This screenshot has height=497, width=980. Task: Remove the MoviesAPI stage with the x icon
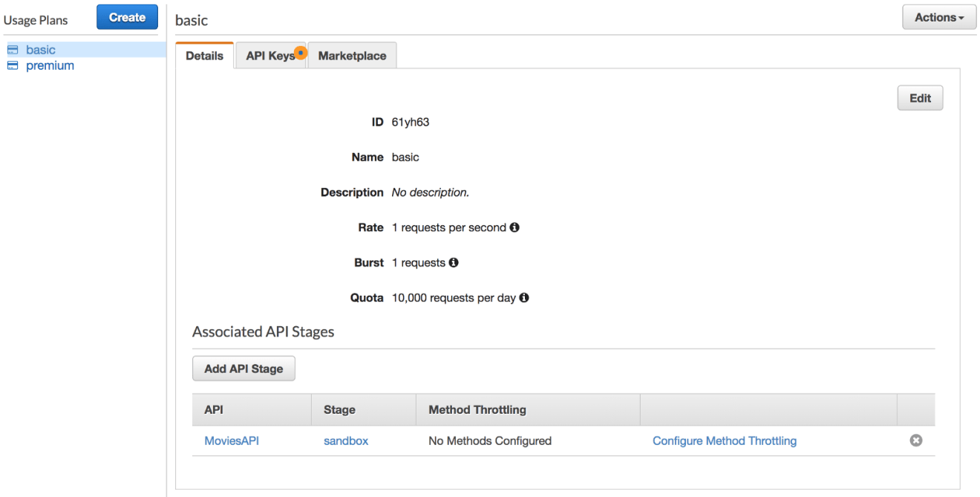click(916, 441)
